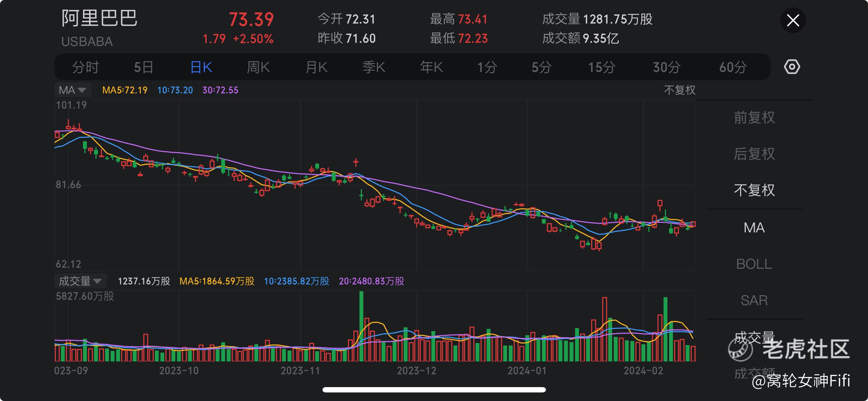Enable BOLL indicator in side panel
The image size is (868, 401).
pyautogui.click(x=754, y=264)
